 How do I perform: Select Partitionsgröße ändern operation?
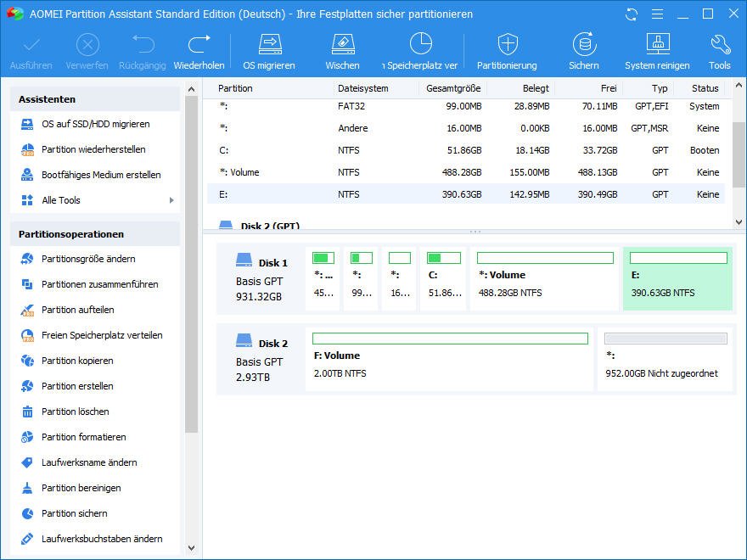tap(88, 259)
